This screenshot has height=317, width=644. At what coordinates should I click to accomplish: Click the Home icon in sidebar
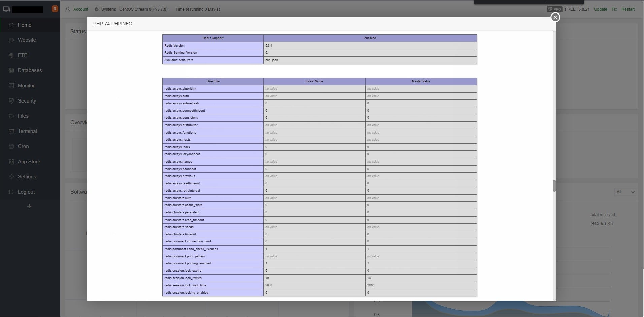pos(11,25)
